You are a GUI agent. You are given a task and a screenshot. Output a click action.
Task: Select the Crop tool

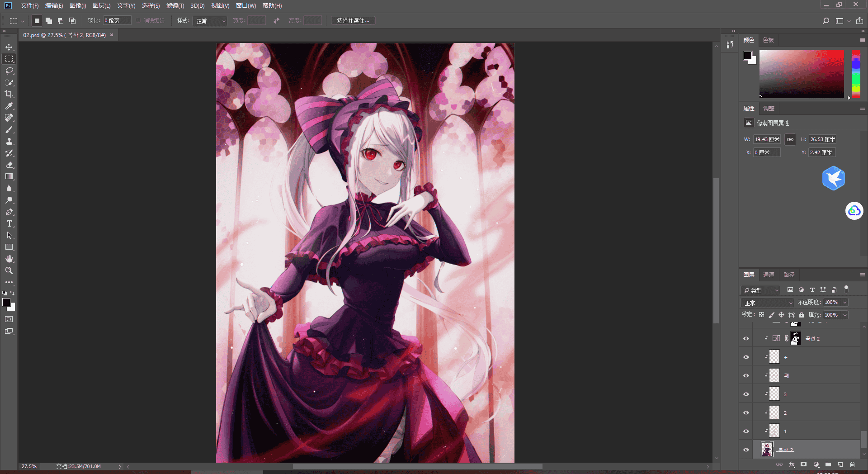(x=9, y=95)
